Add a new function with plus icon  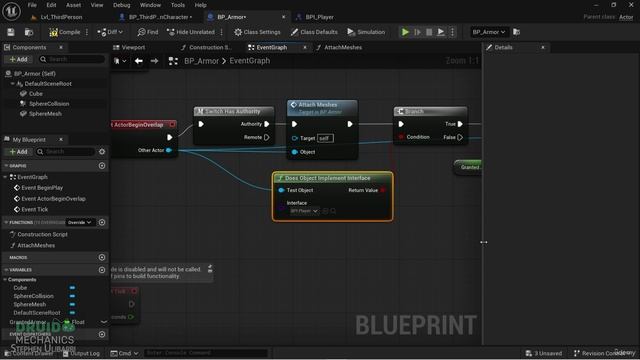[102, 222]
